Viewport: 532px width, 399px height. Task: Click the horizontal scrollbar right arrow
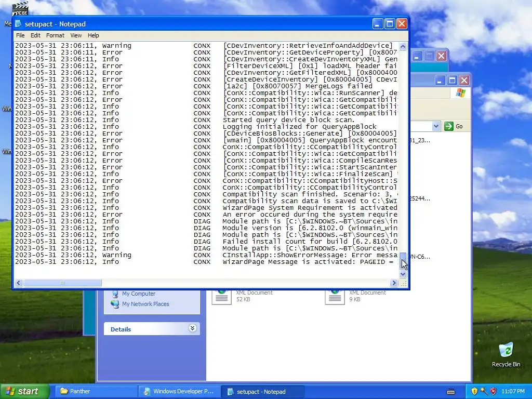click(394, 283)
